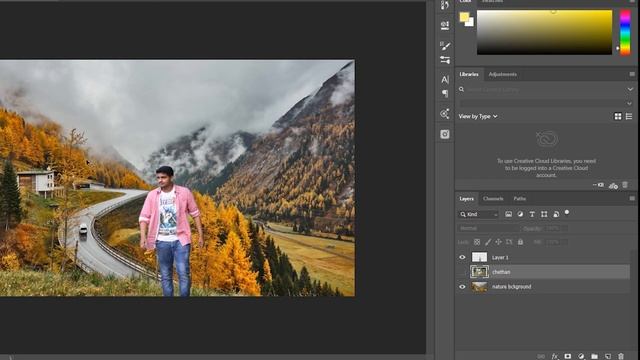Switch Libraries to list view
The height and width of the screenshot is (360, 640).
coord(629,117)
